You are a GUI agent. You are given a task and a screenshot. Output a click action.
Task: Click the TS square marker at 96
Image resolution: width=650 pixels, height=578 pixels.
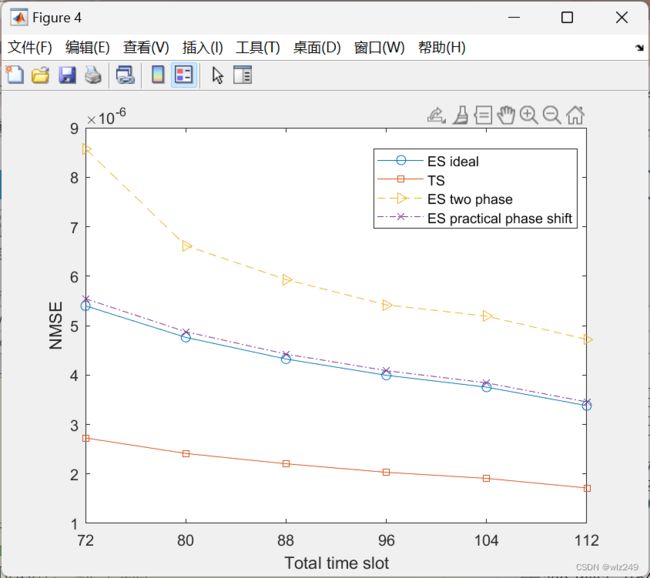tap(386, 472)
